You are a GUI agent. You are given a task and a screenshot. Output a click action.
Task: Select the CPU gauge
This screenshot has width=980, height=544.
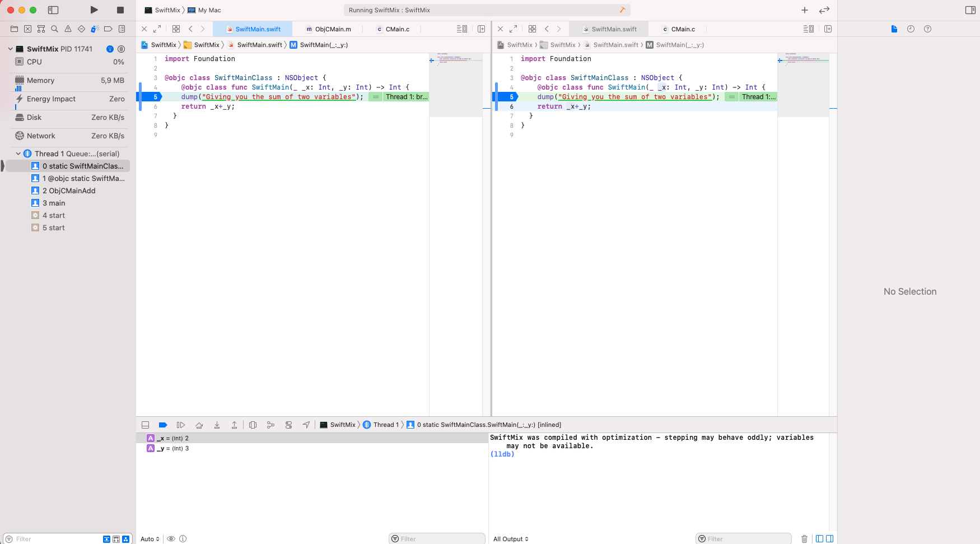[x=69, y=62]
